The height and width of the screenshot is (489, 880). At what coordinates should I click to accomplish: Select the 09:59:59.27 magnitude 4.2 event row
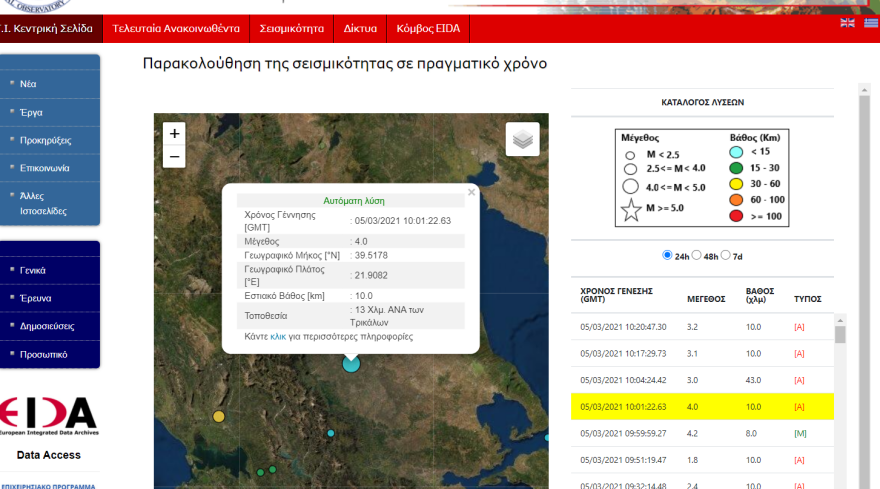point(702,433)
